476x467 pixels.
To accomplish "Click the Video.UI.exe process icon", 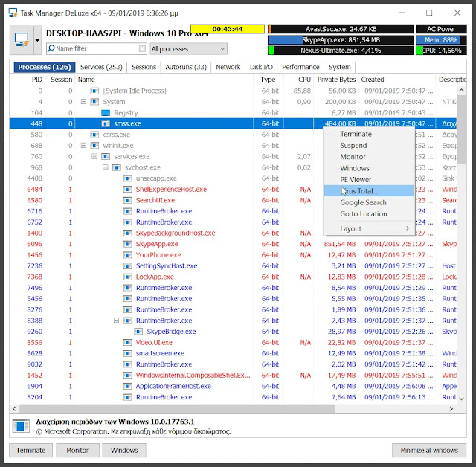I will (127, 342).
